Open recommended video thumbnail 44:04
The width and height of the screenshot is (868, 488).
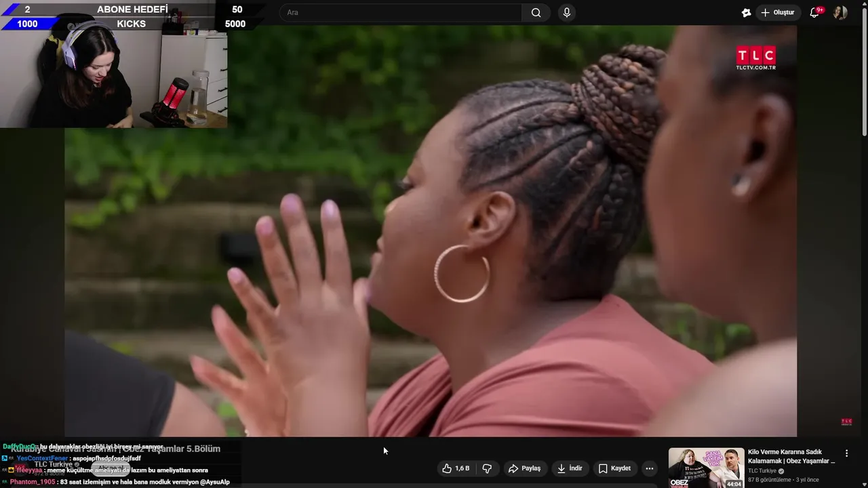click(706, 468)
